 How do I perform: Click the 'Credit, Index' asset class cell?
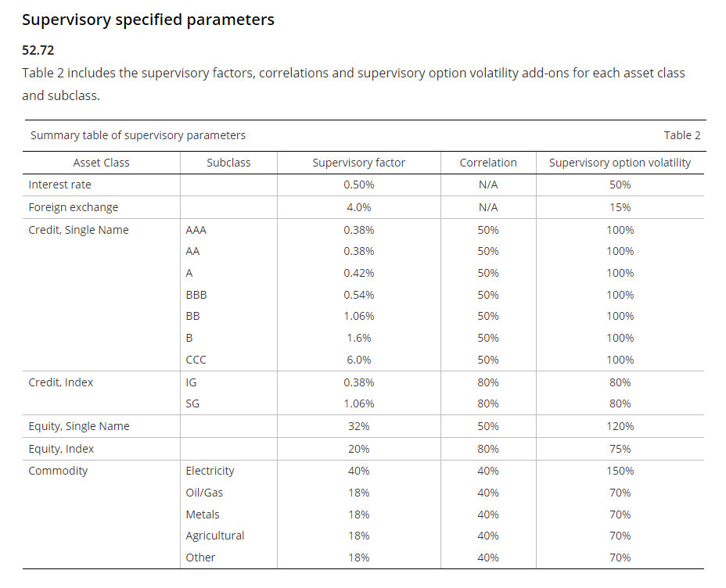point(61,382)
